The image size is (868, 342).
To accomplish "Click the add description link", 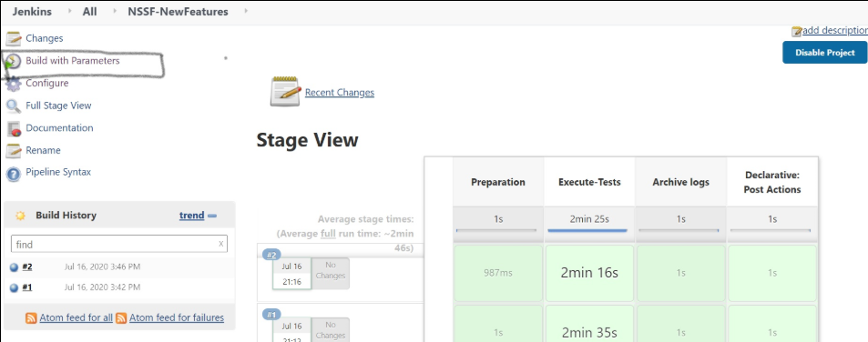I will (835, 30).
